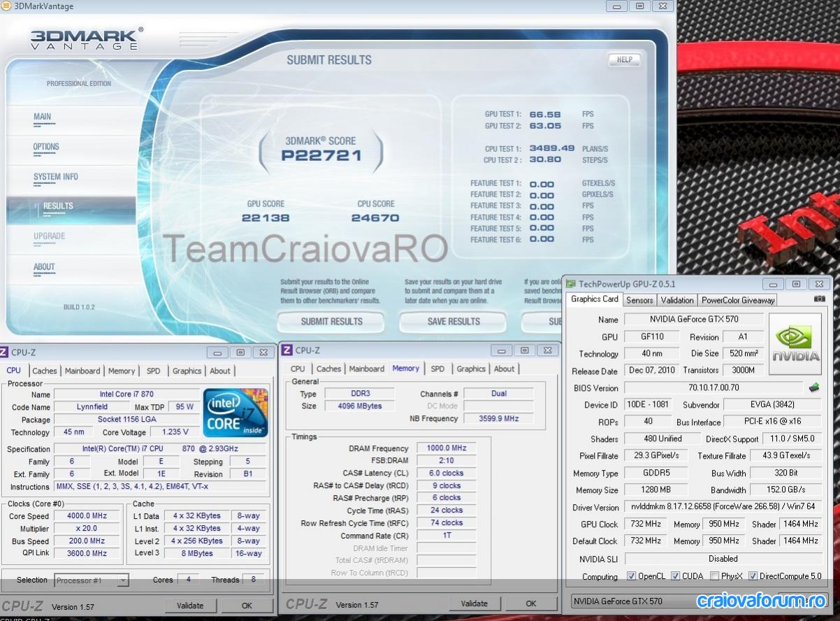Click the Driver Version field in GPU-Z
The image size is (840, 621).
(x=723, y=507)
